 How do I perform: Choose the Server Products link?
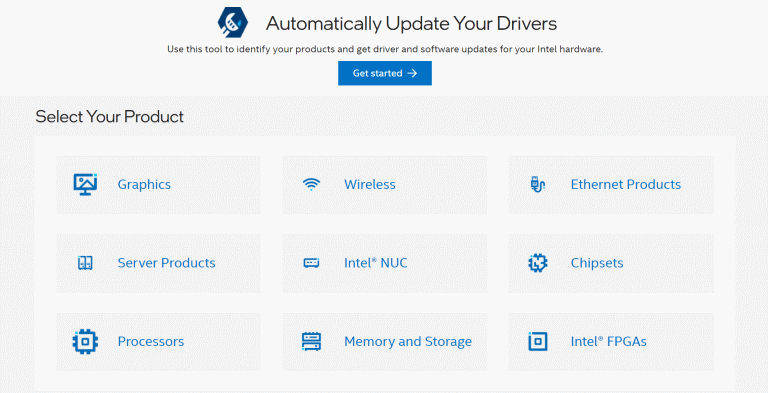(x=167, y=263)
